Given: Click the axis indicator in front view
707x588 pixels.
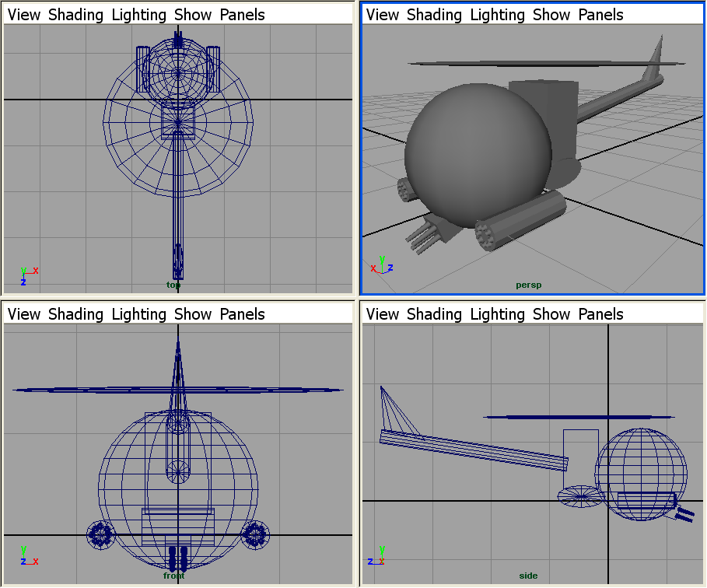Looking at the screenshot, I should click(29, 555).
